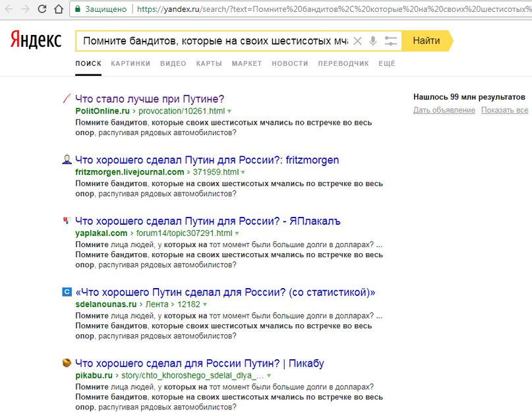Click the browser address bar URL
This screenshot has height=412, width=532.
334,9
